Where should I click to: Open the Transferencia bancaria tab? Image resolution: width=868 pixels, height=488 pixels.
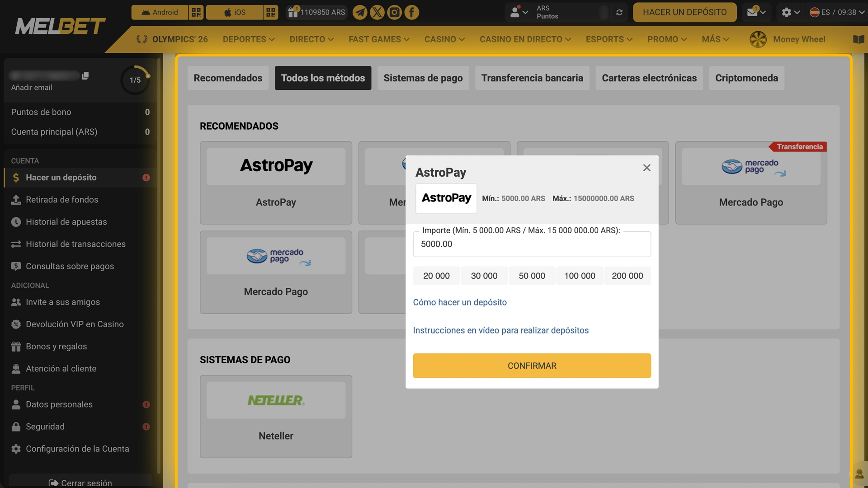pyautogui.click(x=532, y=78)
